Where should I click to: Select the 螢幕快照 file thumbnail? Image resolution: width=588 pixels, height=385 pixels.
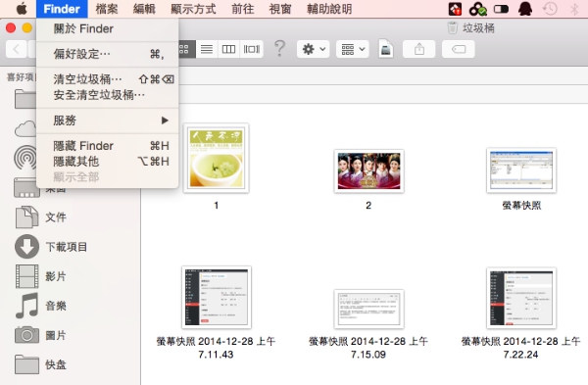pos(521,170)
